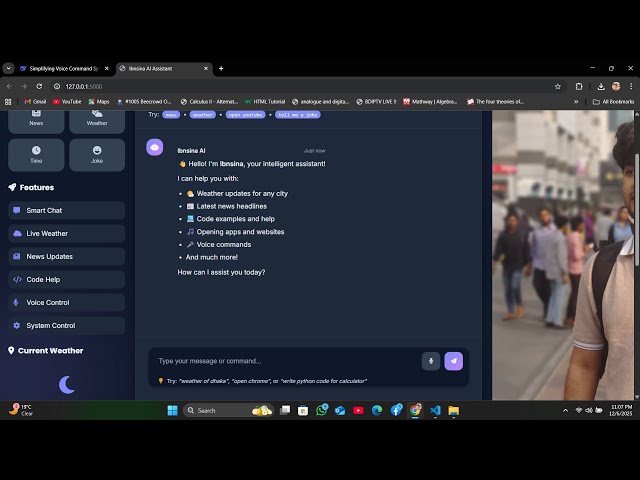Switch to the Simplifying Voice Command tab

(58, 68)
